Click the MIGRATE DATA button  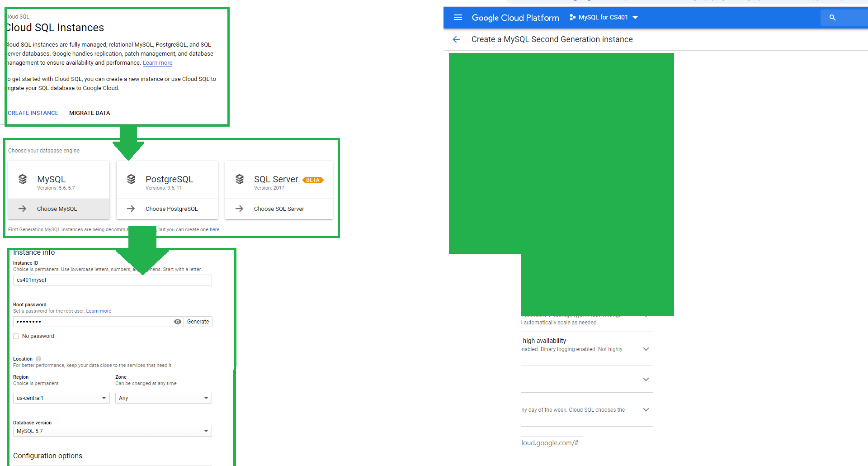[x=90, y=113]
